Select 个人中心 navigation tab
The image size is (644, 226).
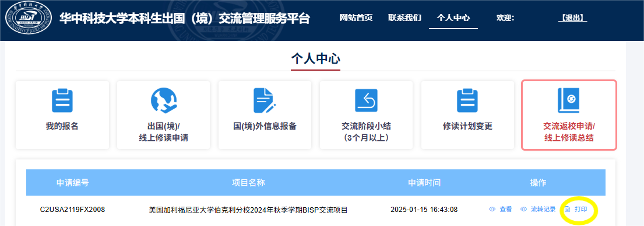coord(453,18)
